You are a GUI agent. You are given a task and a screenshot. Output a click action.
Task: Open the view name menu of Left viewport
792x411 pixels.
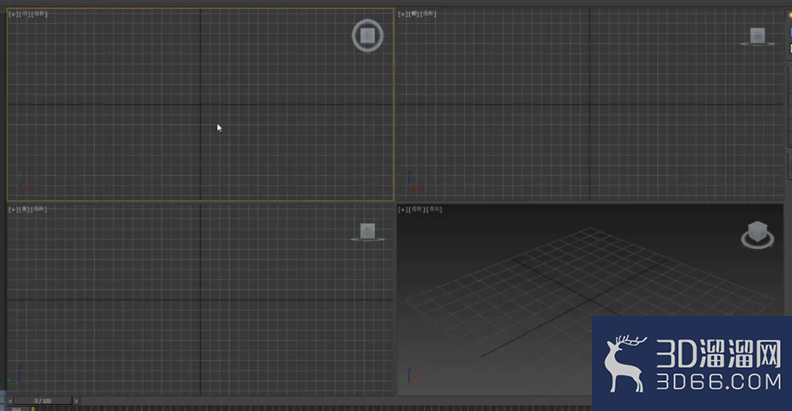click(25, 209)
